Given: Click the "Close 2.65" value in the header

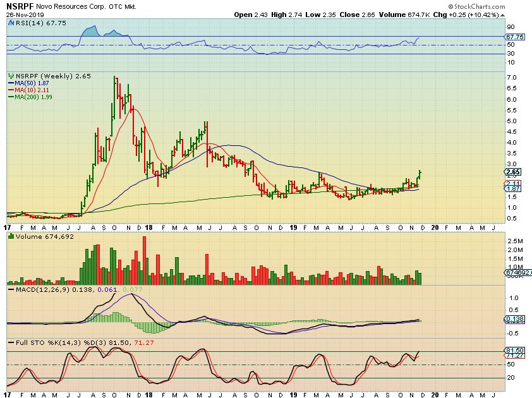Looking at the screenshot, I should (x=358, y=15).
